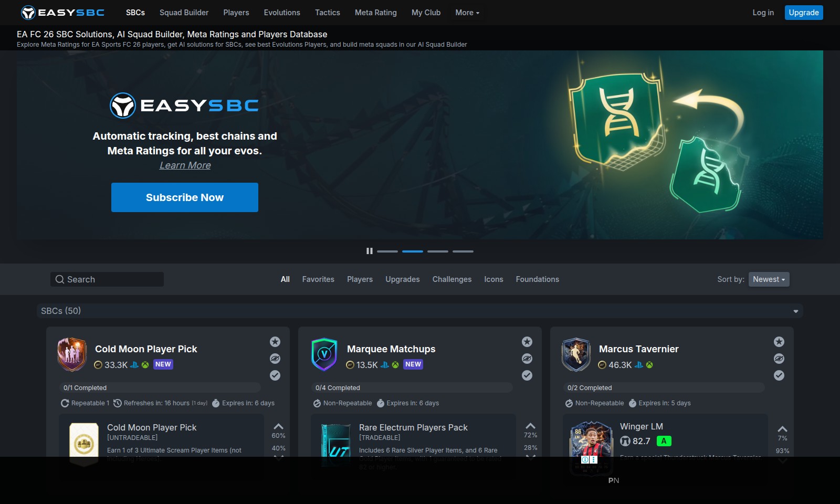Click the Subscribe Now button
Screen dimensions: 840x504
[x=185, y=197]
